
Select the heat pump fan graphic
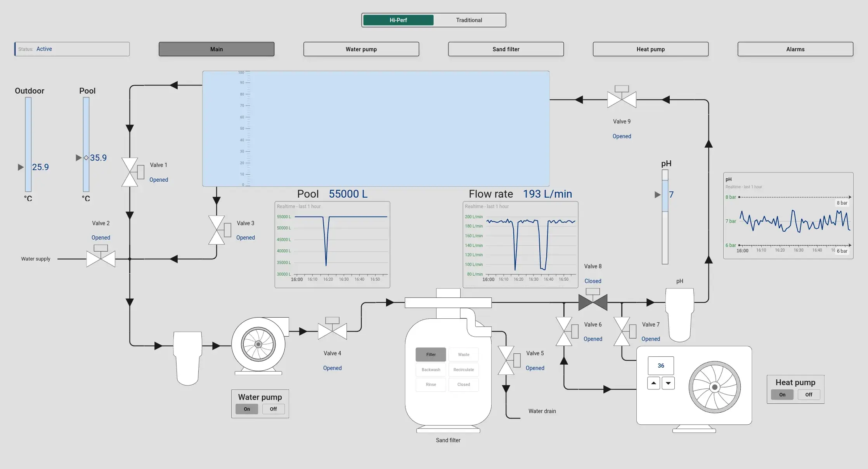(x=714, y=387)
